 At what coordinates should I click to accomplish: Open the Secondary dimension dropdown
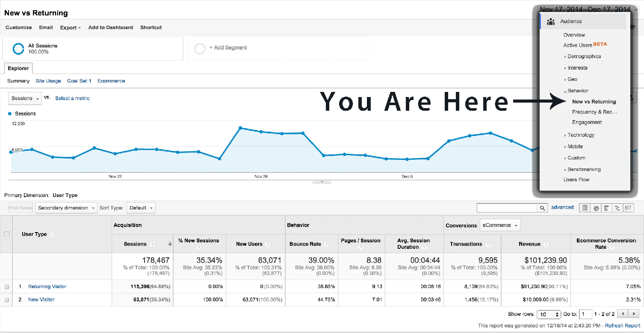pos(66,208)
